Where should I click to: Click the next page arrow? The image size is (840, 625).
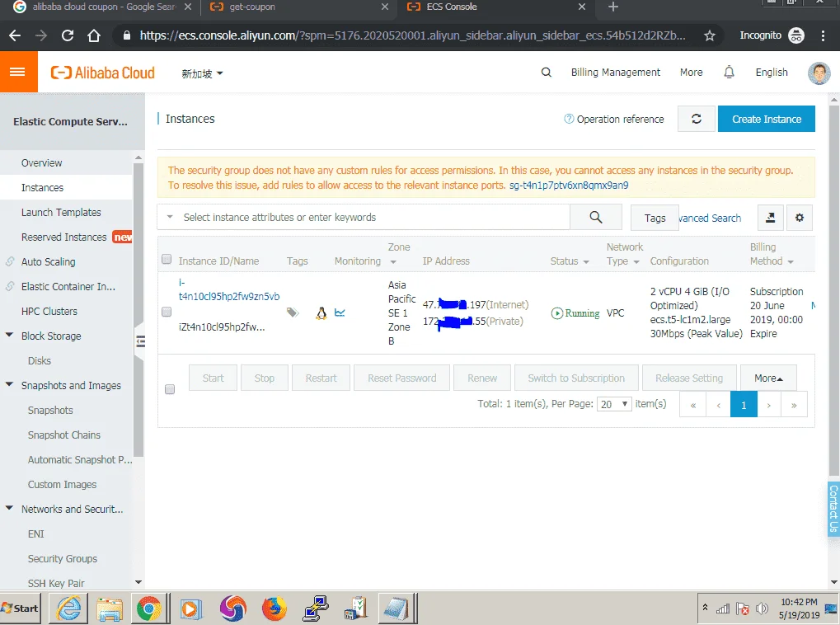(769, 405)
